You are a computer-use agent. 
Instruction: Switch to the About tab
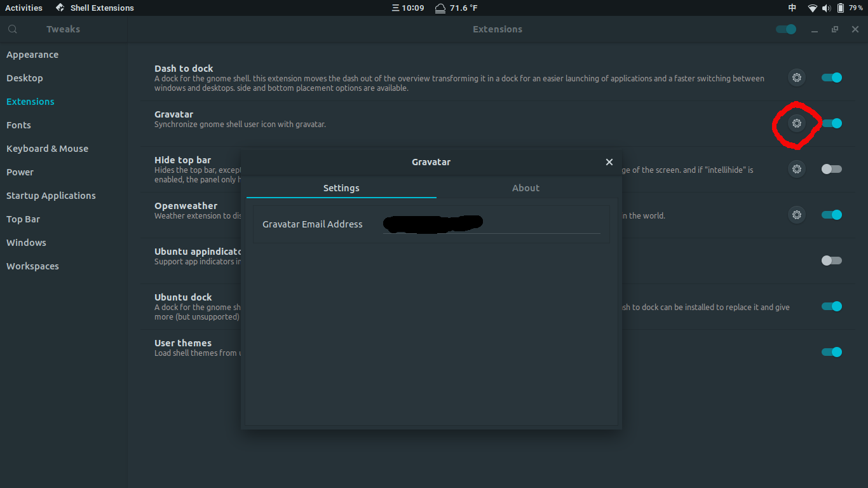pos(526,188)
